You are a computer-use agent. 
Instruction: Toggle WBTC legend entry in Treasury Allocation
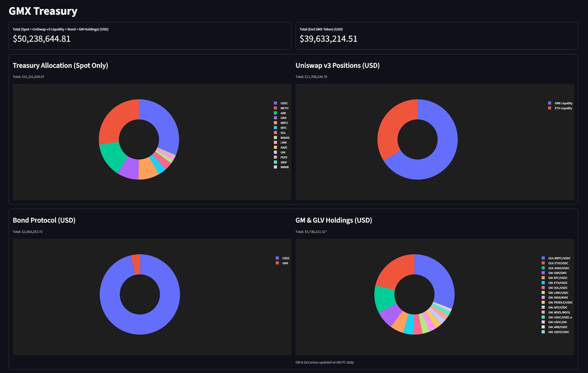click(282, 123)
